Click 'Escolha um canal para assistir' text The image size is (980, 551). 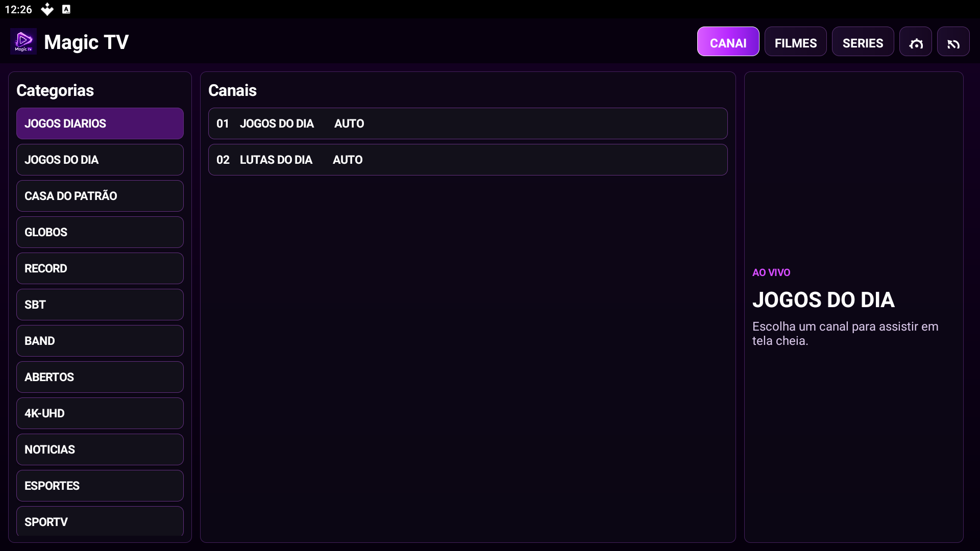click(845, 334)
